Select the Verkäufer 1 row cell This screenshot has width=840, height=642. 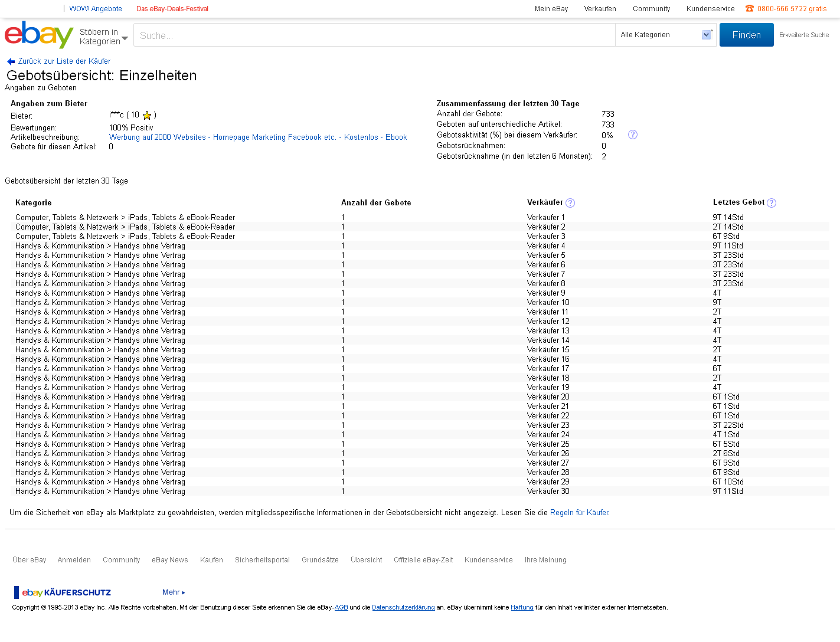(x=546, y=218)
